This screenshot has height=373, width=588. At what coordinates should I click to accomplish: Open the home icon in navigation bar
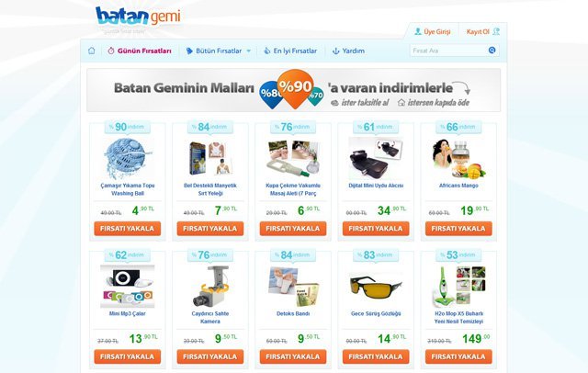click(91, 51)
